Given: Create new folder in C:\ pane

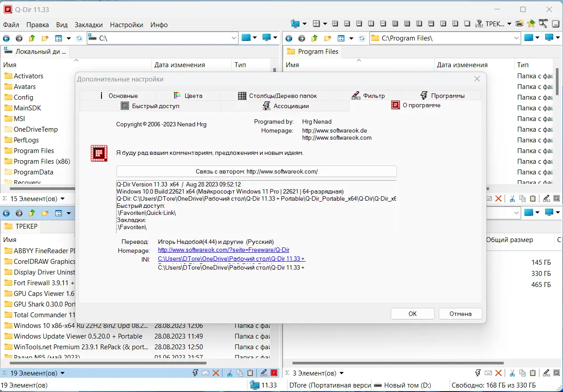Looking at the screenshot, I should (x=45, y=38).
